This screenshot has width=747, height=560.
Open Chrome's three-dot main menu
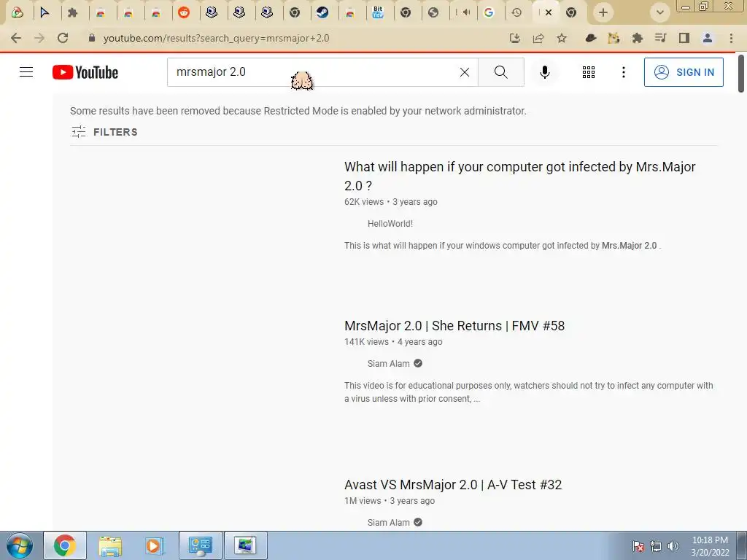731,38
